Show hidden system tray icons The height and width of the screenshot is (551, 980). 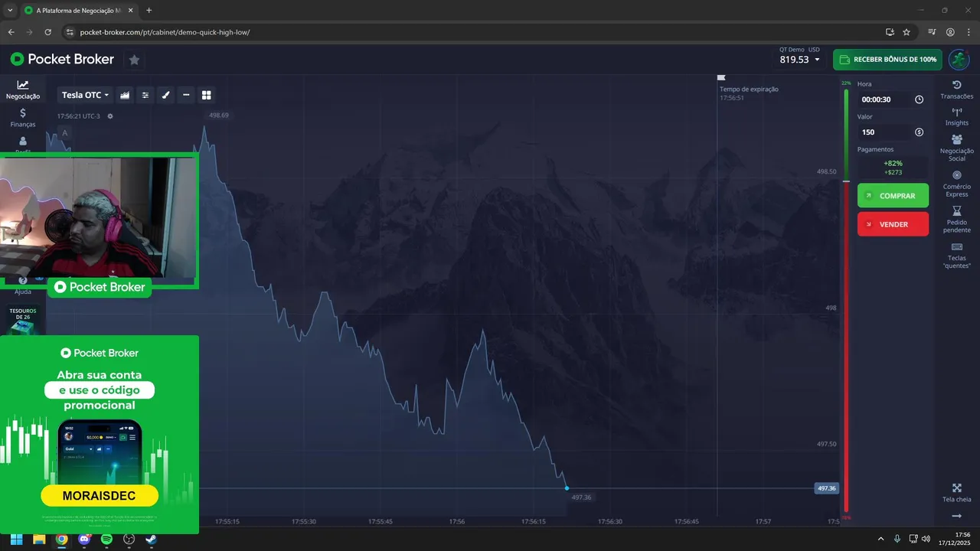pyautogui.click(x=880, y=539)
